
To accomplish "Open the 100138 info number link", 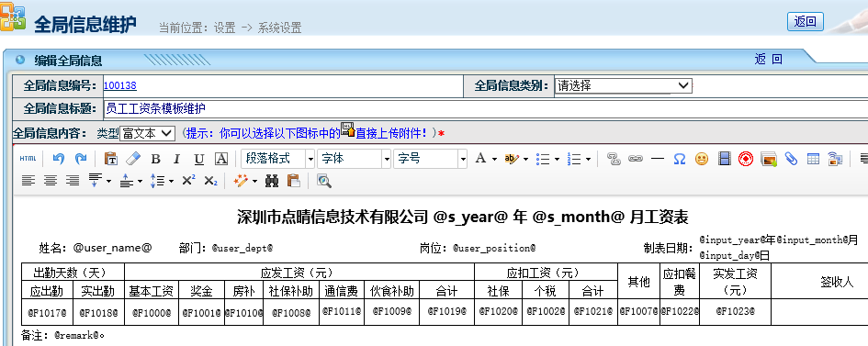I will coord(120,85).
